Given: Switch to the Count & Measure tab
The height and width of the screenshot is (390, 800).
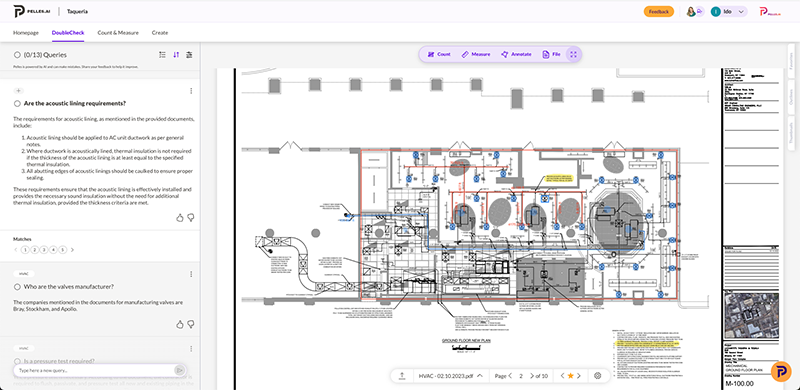Looking at the screenshot, I should click(118, 33).
